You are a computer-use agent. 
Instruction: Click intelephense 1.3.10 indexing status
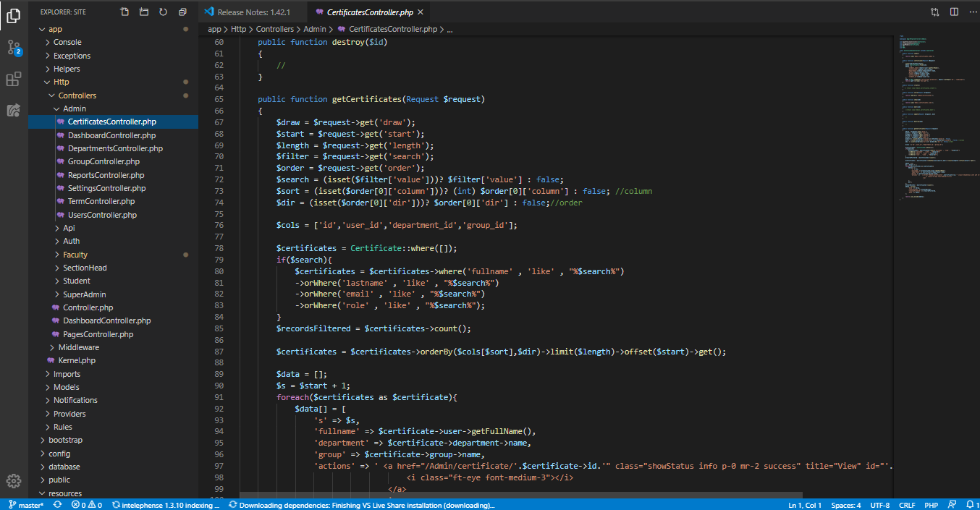tap(166, 505)
